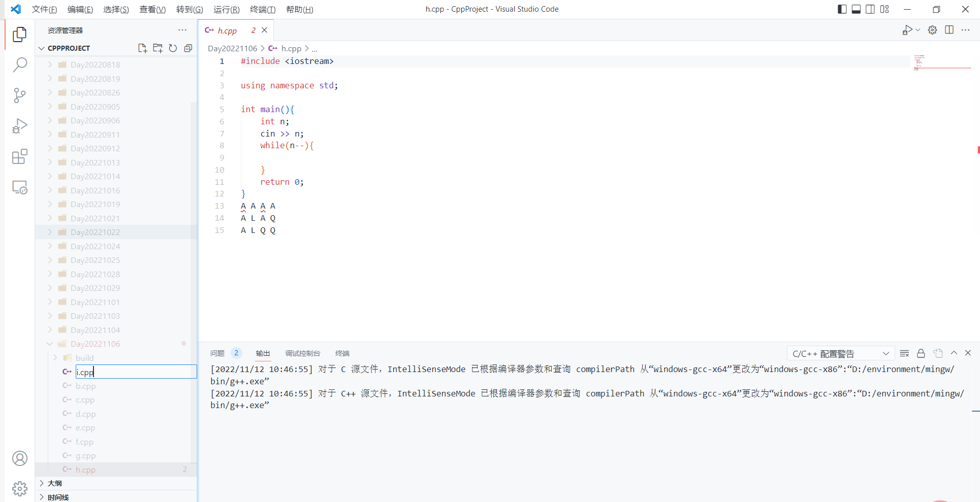Select output channel C/C++ 配置警告 dropdown
This screenshot has height=502, width=980.
840,353
